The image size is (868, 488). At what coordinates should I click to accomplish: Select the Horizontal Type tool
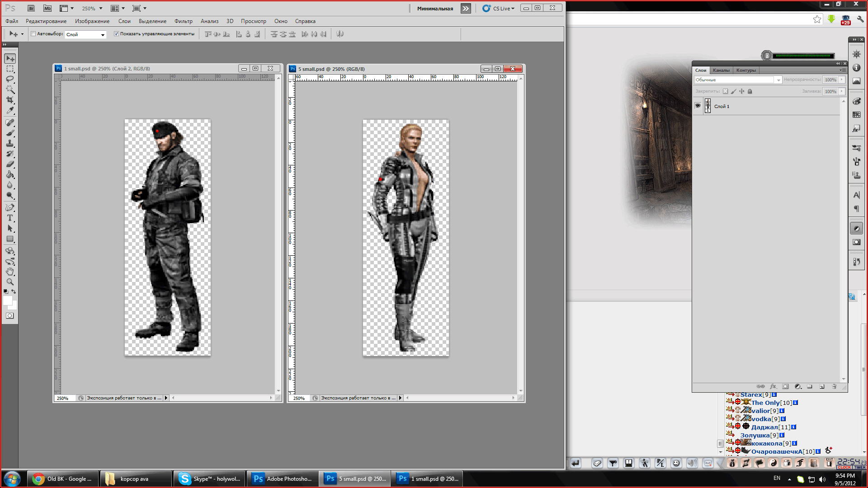pos(10,218)
